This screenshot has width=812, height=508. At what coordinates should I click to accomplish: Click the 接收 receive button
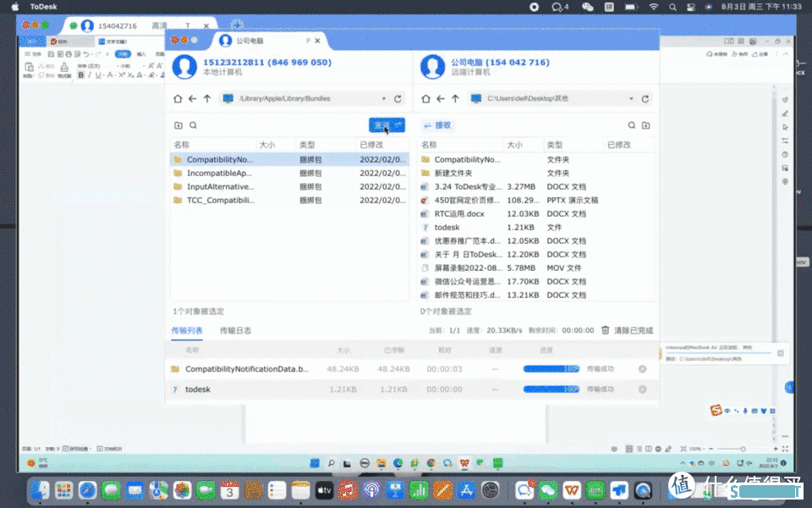tap(437, 125)
